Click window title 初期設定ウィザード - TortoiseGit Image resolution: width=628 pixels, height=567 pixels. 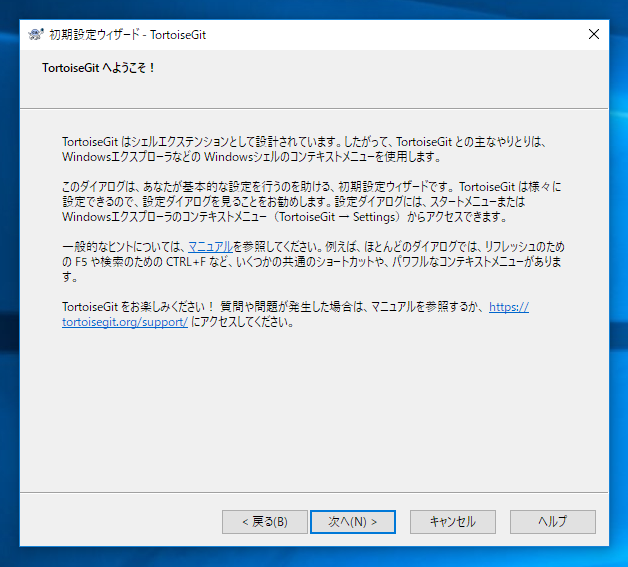coord(127,35)
